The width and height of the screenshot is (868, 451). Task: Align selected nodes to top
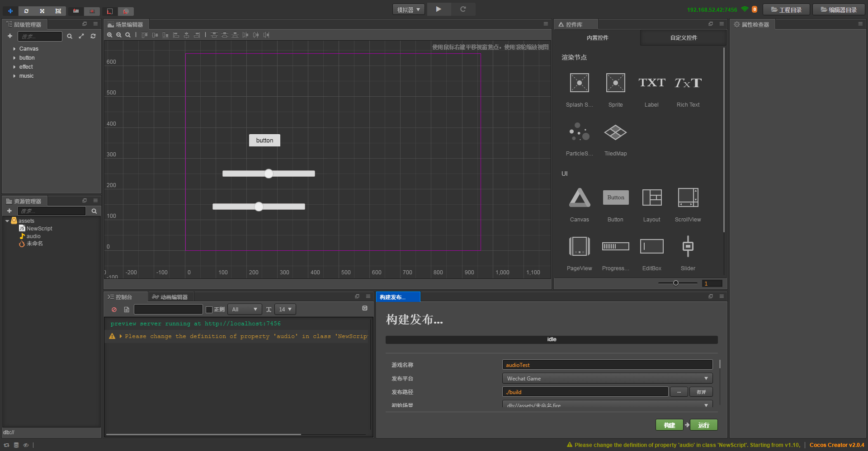click(145, 35)
